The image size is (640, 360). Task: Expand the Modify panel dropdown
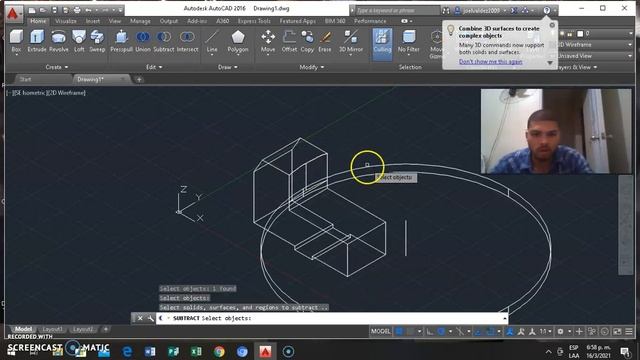[x=312, y=67]
